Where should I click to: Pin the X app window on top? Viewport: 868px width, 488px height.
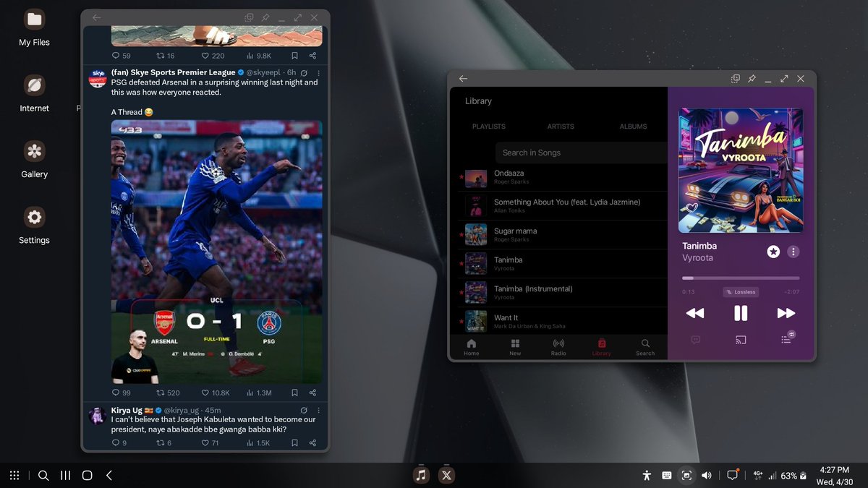[x=265, y=17]
